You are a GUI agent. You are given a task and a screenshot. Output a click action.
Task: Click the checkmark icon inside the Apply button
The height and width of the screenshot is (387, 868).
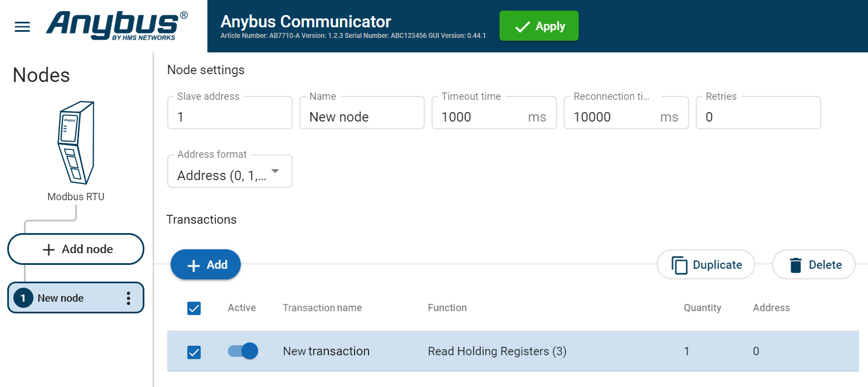[522, 25]
